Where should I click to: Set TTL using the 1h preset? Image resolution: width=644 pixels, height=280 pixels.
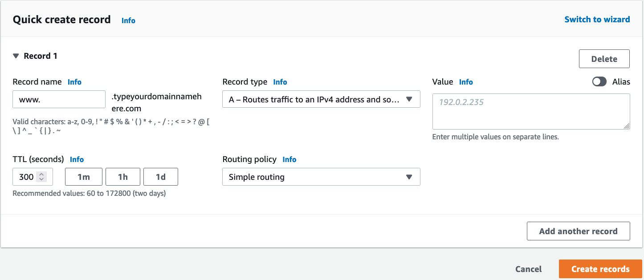(x=122, y=176)
